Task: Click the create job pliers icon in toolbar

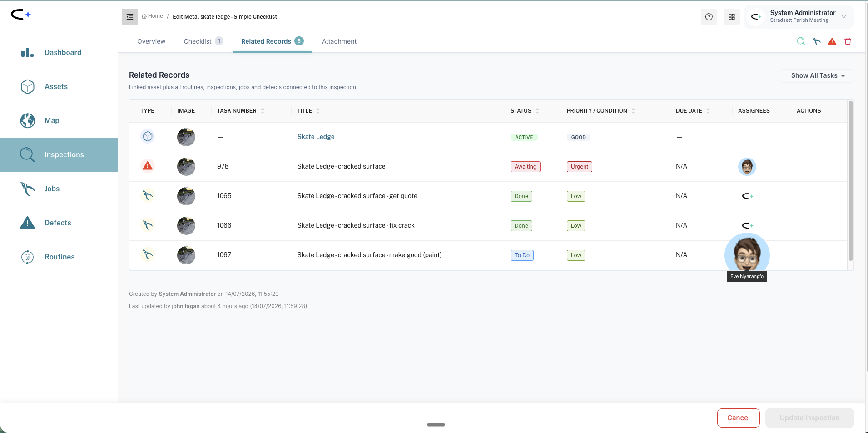Action: click(817, 41)
